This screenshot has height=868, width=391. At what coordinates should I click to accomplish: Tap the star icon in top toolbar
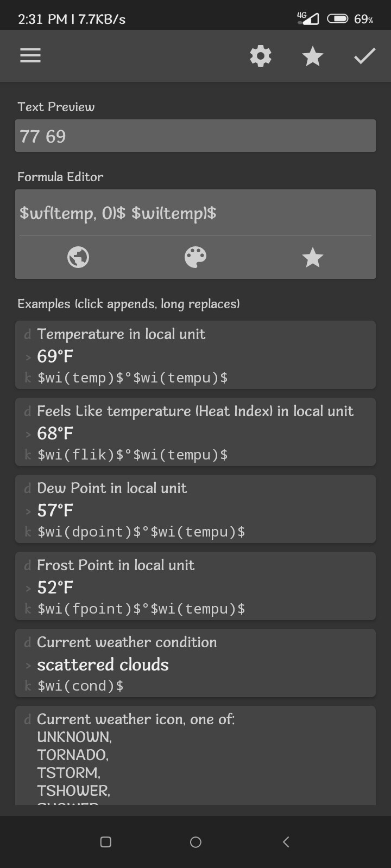coord(313,56)
